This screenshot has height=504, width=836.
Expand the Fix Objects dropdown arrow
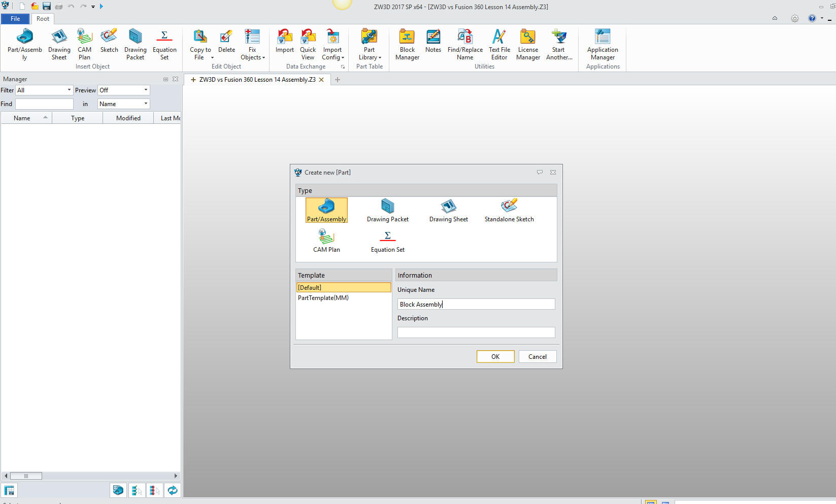(263, 58)
